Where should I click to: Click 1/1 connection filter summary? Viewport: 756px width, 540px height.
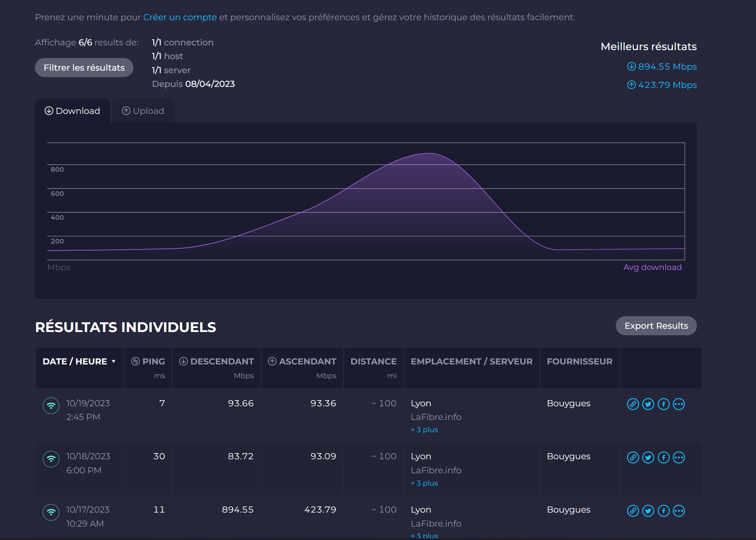182,42
